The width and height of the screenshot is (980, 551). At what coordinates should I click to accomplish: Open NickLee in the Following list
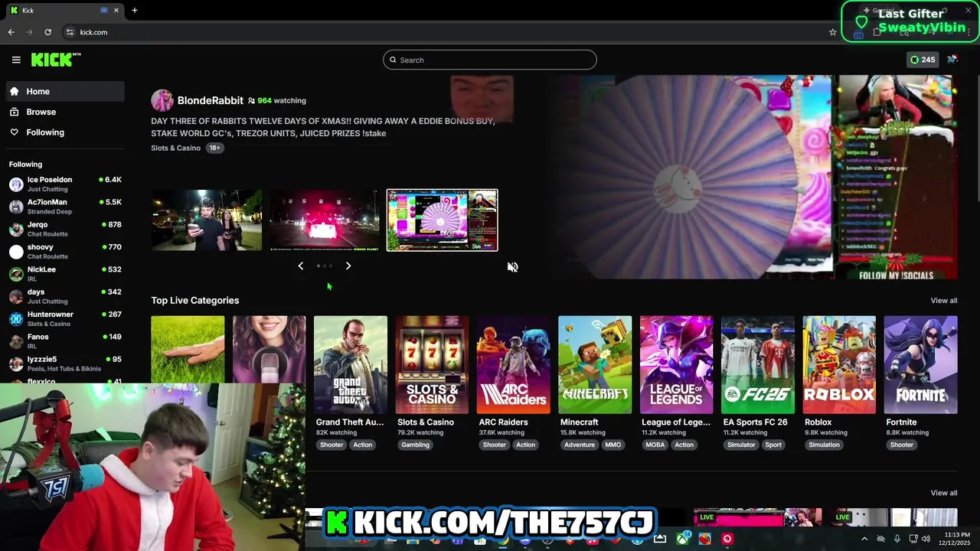[x=65, y=274]
